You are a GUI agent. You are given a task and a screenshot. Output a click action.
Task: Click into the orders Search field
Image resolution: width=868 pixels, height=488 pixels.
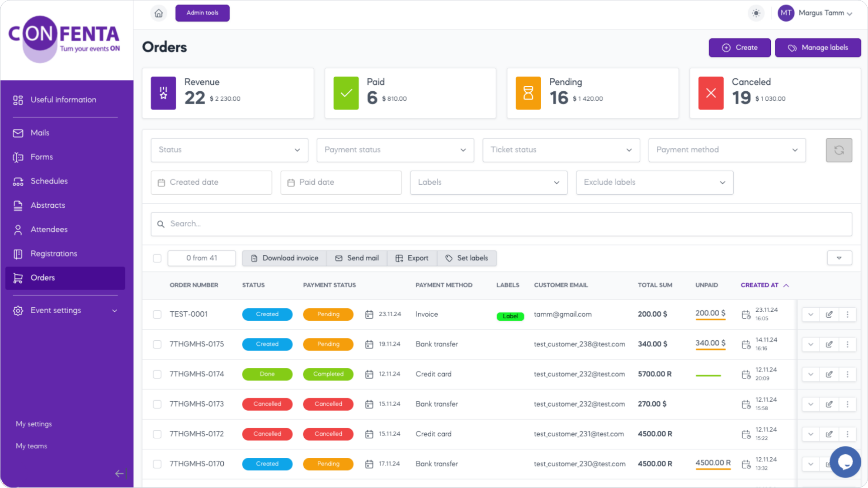click(x=501, y=224)
